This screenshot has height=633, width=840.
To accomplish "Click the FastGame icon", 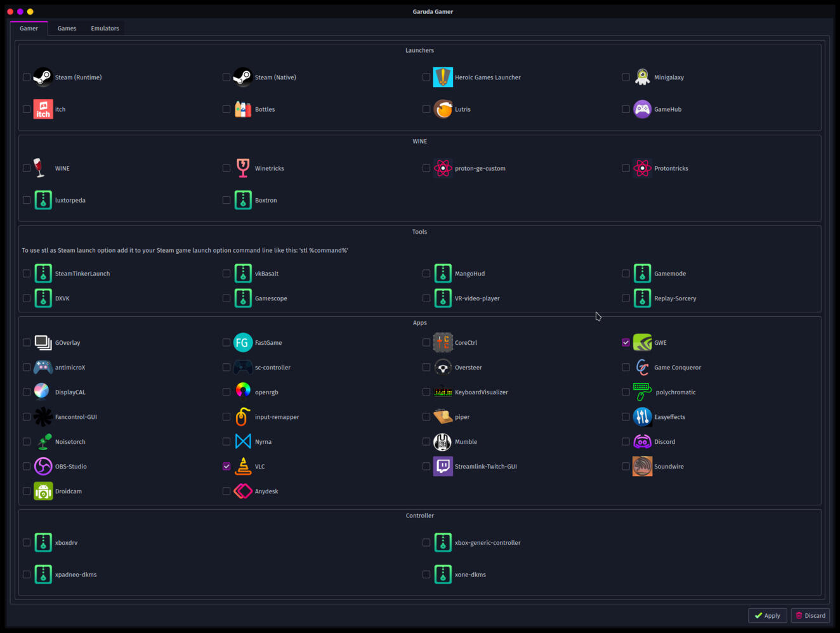I will 243,343.
